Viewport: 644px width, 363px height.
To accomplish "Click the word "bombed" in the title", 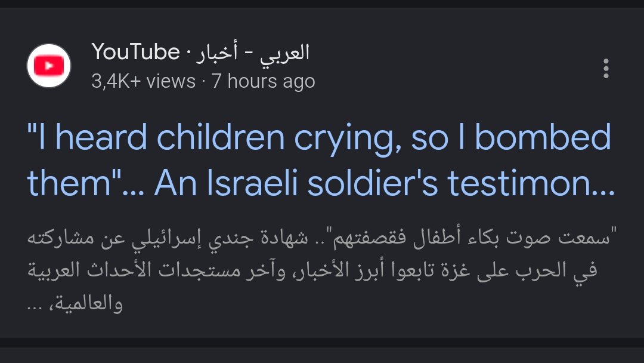I will click(x=543, y=137).
